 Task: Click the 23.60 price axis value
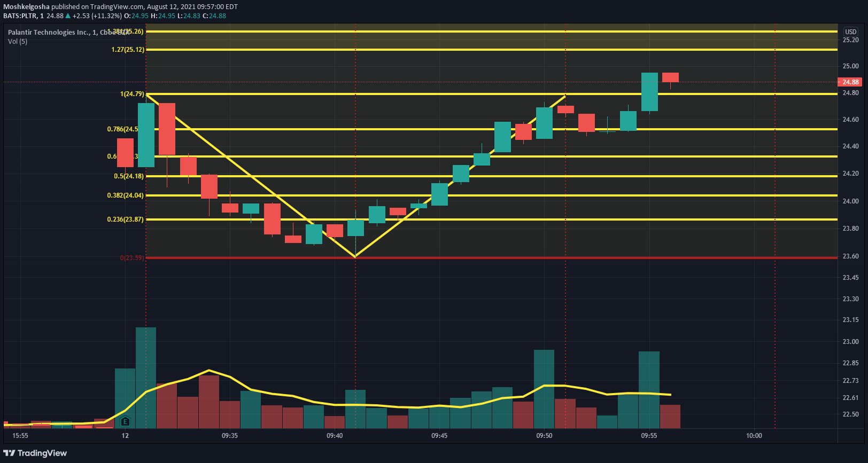(x=850, y=256)
